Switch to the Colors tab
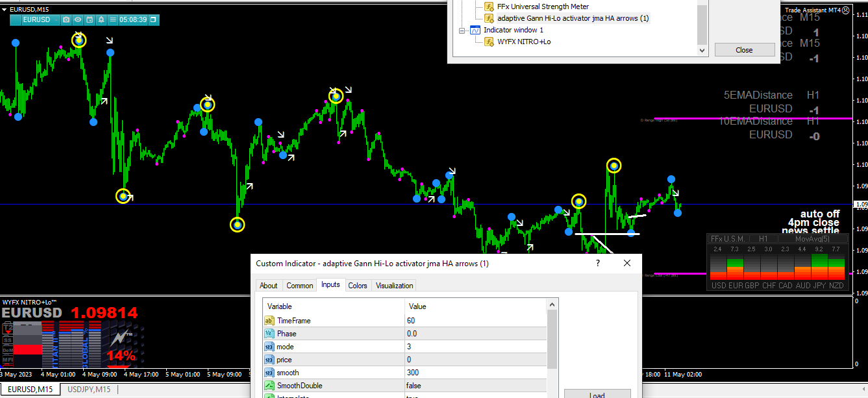 358,286
